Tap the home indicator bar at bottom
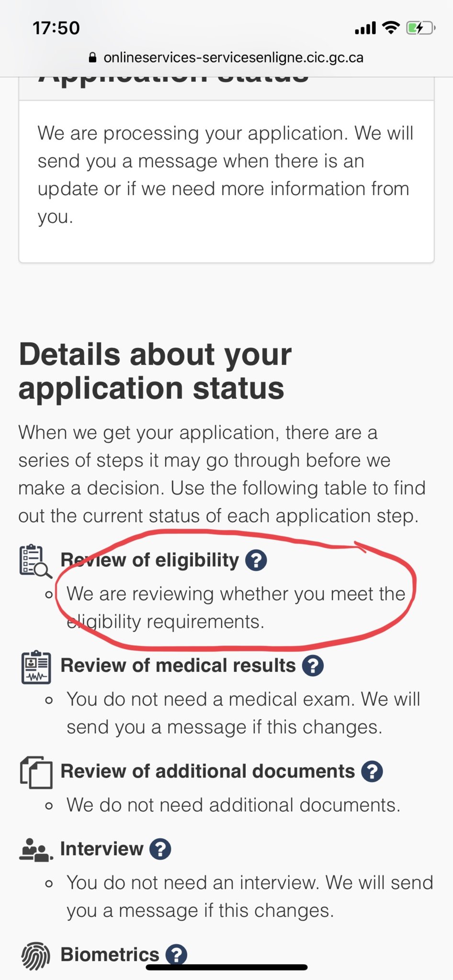 (226, 967)
